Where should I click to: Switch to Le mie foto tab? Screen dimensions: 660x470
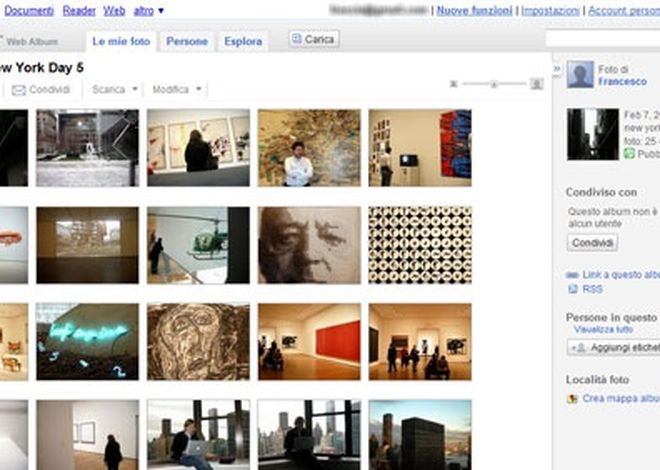point(121,41)
